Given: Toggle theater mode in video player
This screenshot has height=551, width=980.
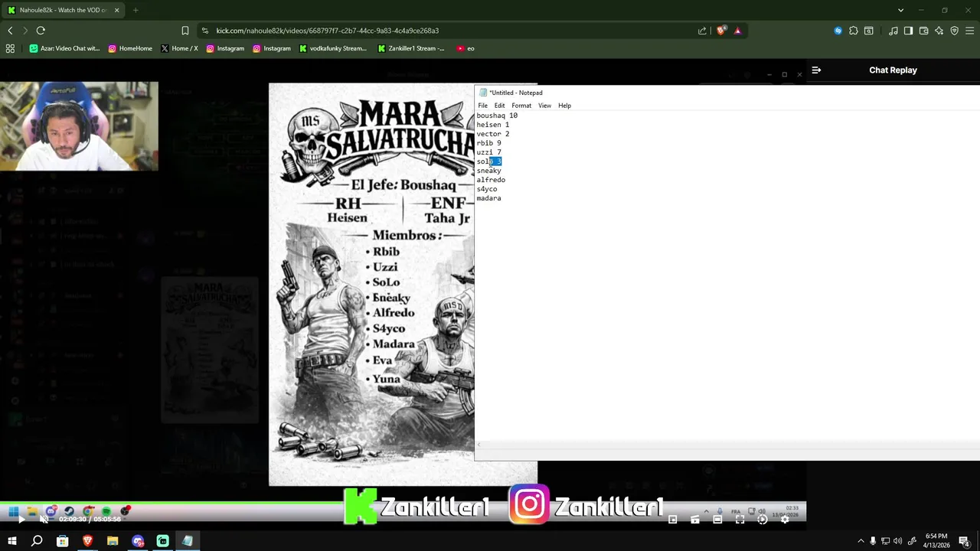Looking at the screenshot, I should (x=717, y=520).
